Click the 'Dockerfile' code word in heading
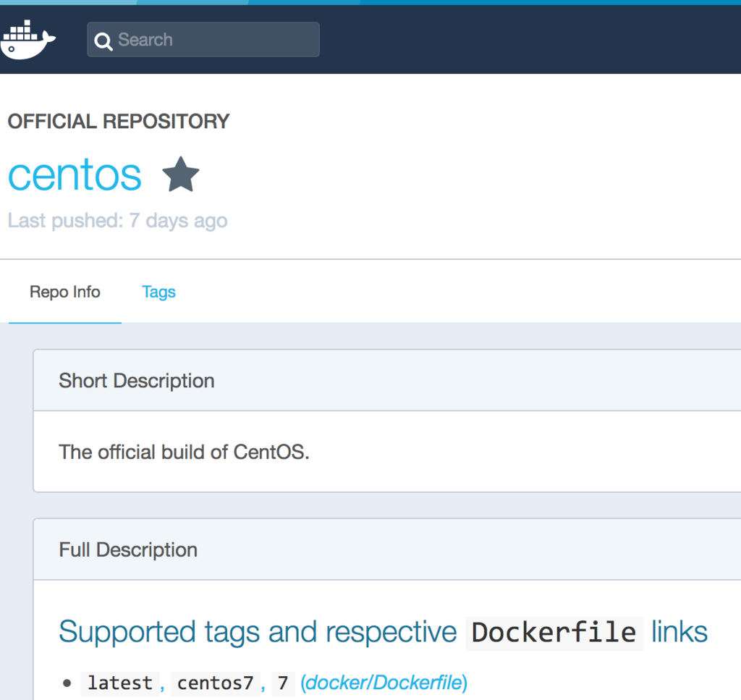The width and height of the screenshot is (741, 700). [x=554, y=633]
